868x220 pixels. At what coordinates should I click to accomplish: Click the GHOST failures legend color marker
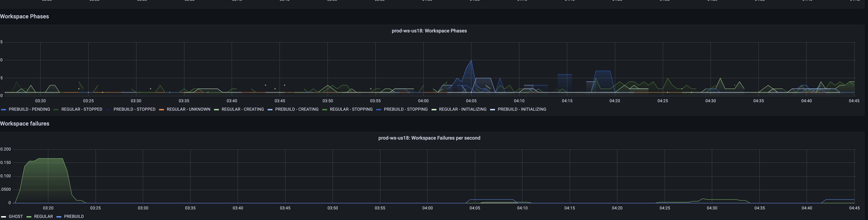(x=3, y=216)
